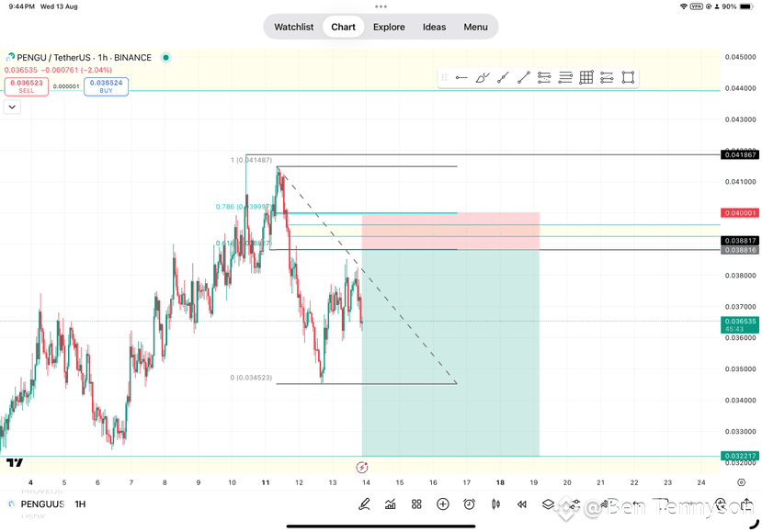Tap the 0.036524 BUY button

106,86
